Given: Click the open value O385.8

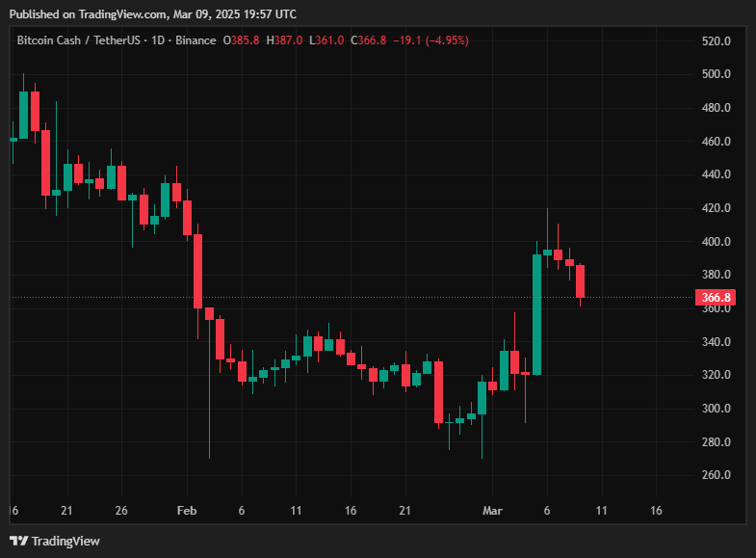Looking at the screenshot, I should (x=241, y=40).
